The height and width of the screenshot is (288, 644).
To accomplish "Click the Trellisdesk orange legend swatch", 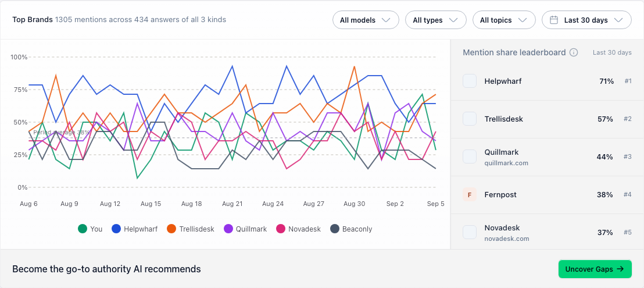I will (x=171, y=229).
